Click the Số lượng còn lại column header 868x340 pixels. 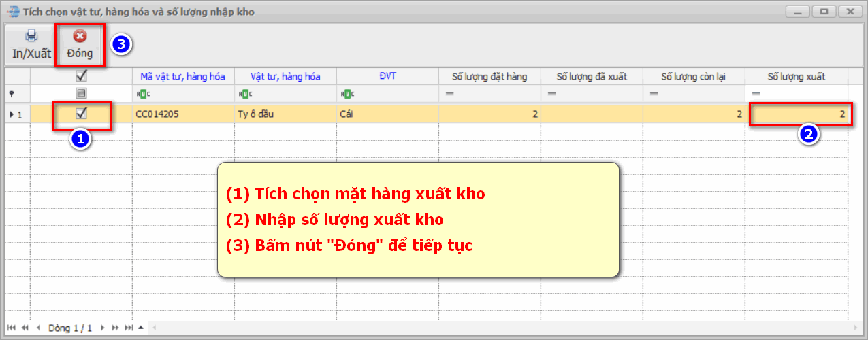coord(693,76)
